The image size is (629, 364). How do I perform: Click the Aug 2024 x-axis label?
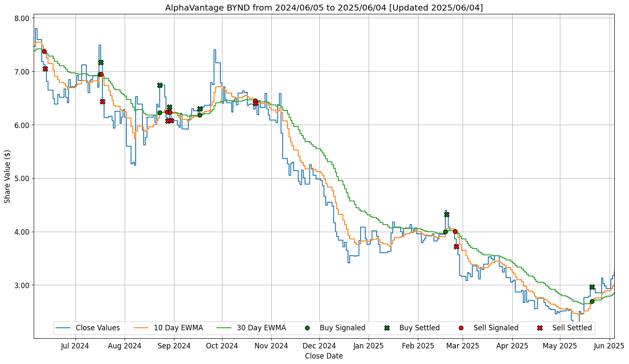point(125,346)
